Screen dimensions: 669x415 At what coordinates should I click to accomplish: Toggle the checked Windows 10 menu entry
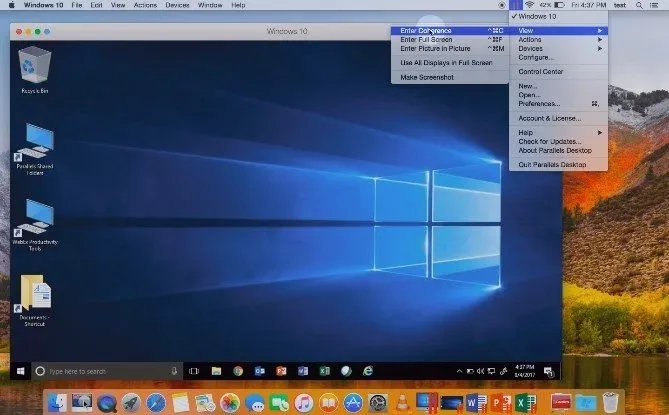click(x=558, y=16)
